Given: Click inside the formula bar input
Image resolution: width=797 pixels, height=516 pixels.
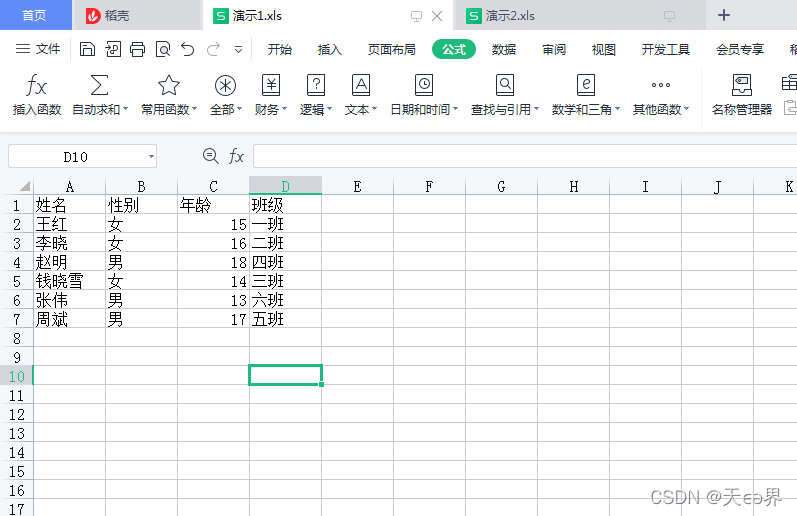Looking at the screenshot, I should [525, 156].
